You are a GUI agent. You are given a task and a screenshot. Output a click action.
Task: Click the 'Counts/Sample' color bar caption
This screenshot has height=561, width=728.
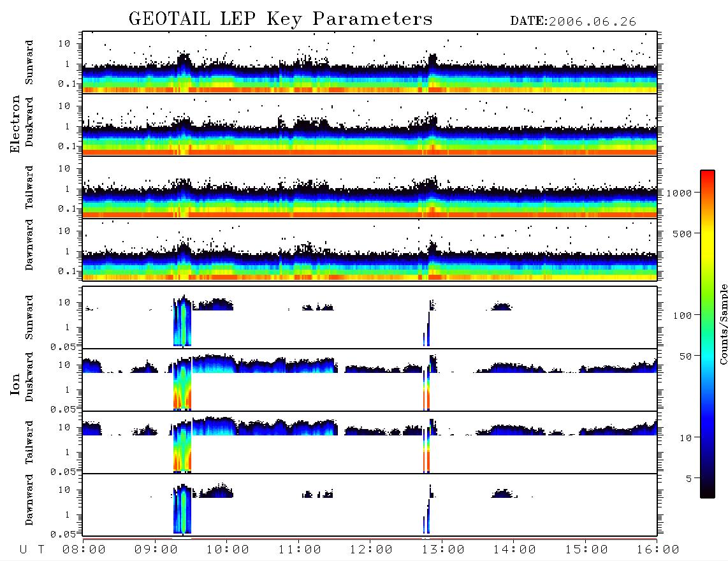[x=724, y=324]
